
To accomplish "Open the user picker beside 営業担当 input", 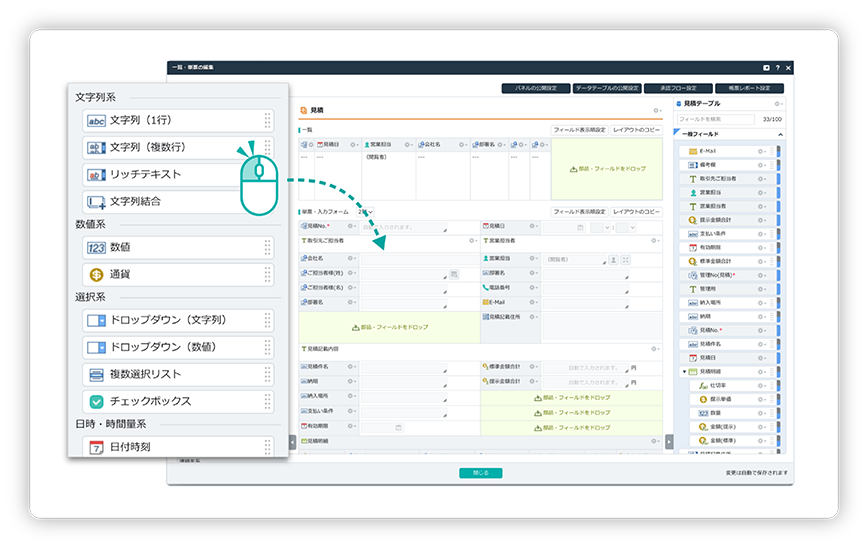I will coord(613,260).
